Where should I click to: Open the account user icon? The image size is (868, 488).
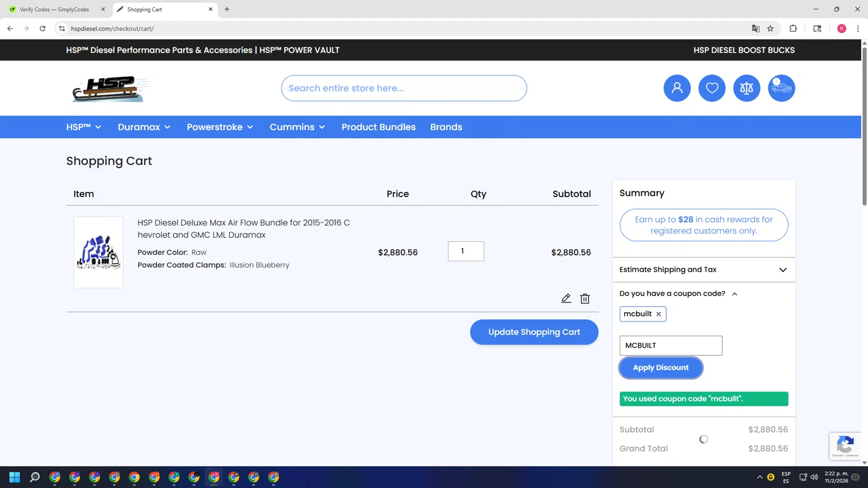tap(676, 88)
